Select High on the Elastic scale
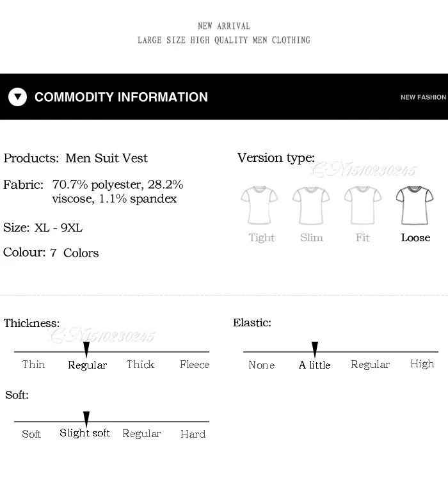448x478 pixels. pos(422,364)
